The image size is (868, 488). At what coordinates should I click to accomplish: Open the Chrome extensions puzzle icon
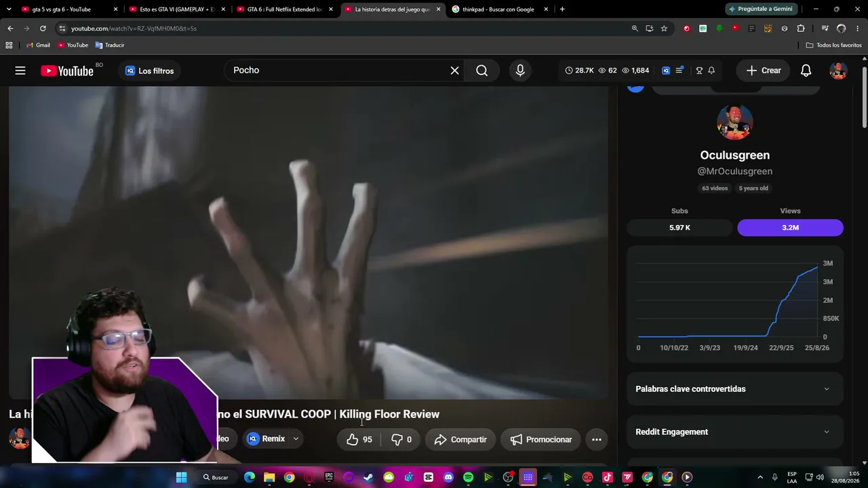[801, 28]
